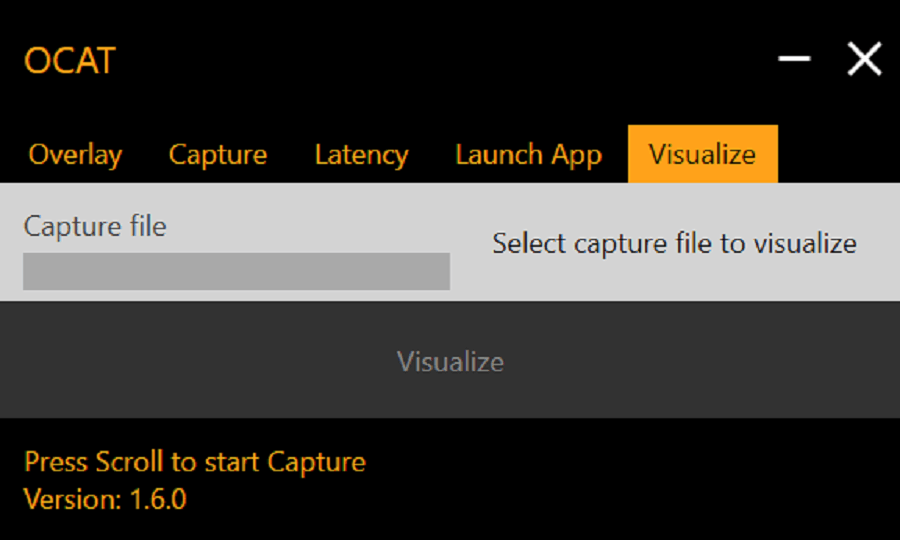Open the Capture tab
Viewport: 900px width, 540px height.
click(x=218, y=155)
